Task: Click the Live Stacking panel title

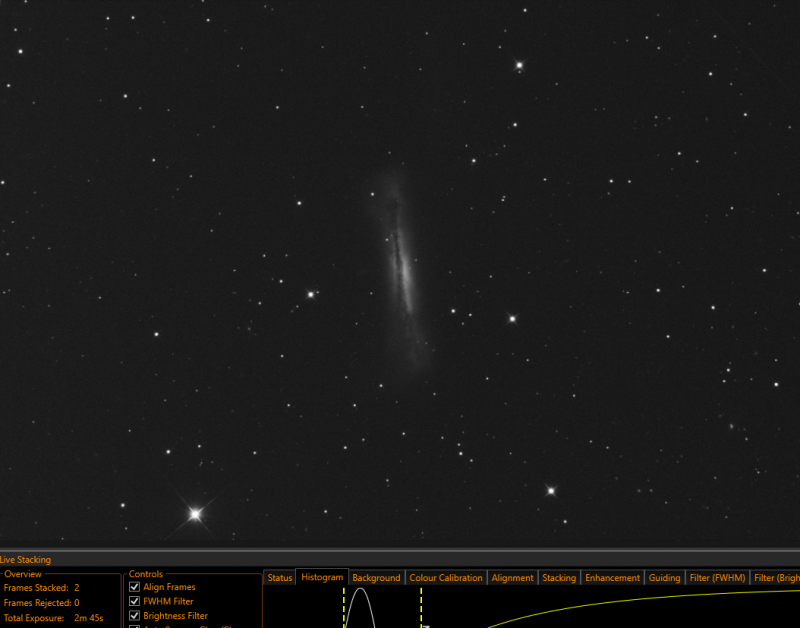Action: coord(26,560)
